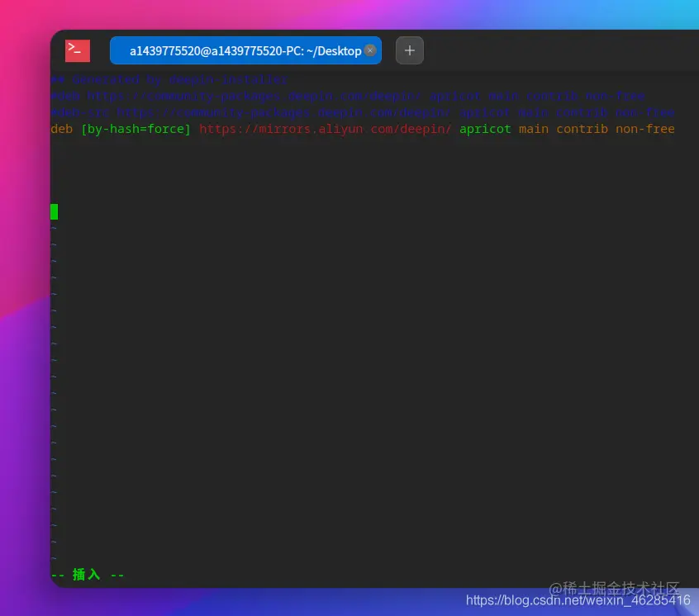Click the 'deb' keyword on the aliyun line
This screenshot has width=699, height=616.
tap(61, 129)
